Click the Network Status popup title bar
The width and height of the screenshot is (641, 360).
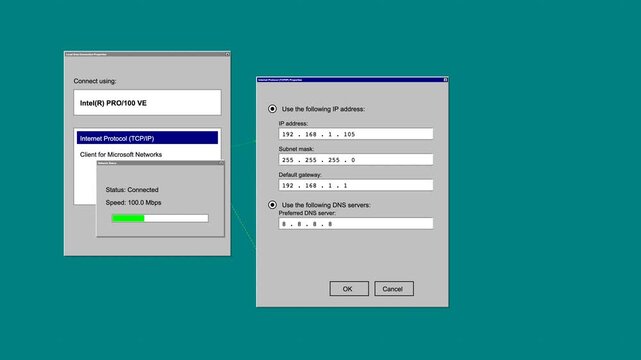pyautogui.click(x=160, y=163)
